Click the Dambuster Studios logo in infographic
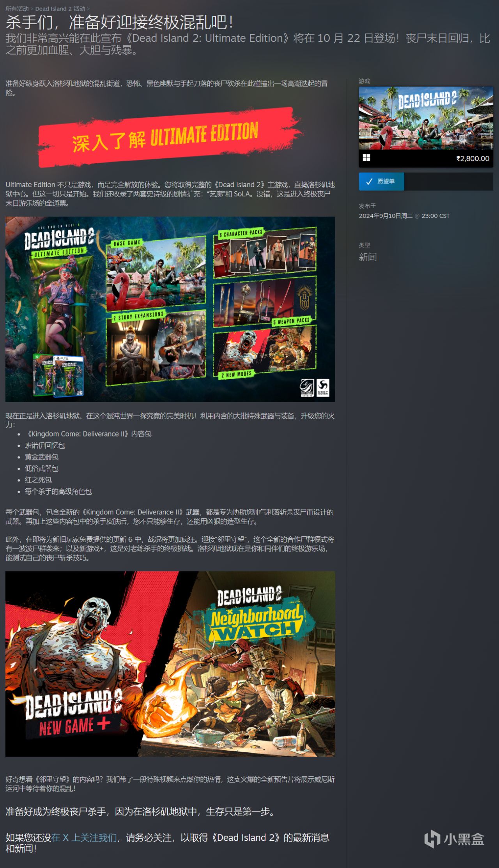This screenshot has height=868, width=499. coord(307,388)
